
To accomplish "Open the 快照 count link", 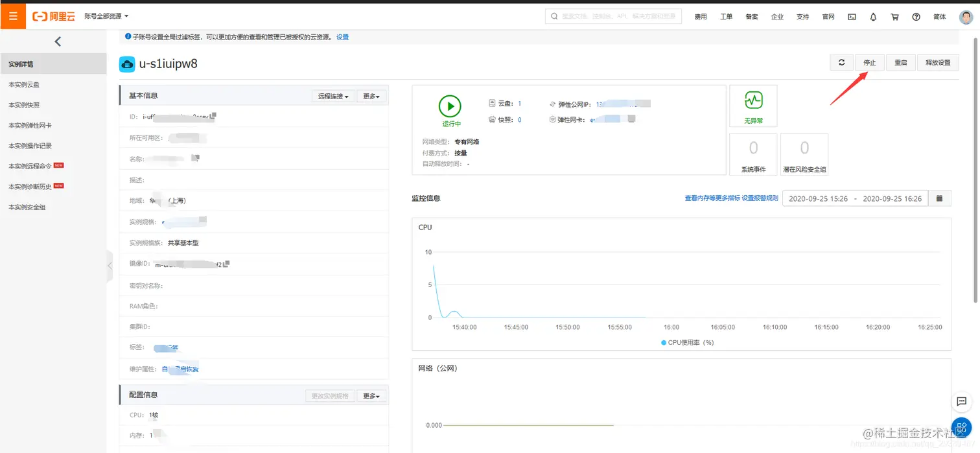I will tap(519, 120).
